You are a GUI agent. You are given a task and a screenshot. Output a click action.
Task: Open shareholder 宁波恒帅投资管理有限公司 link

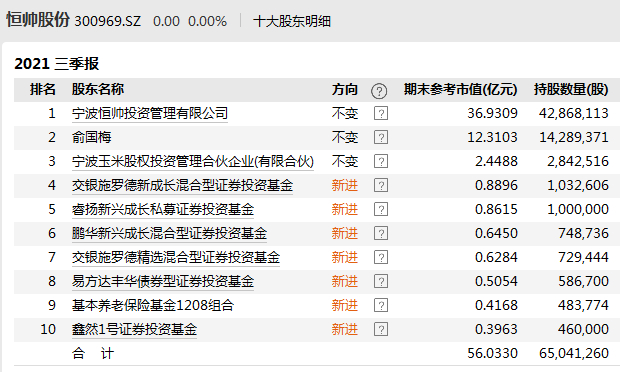pyautogui.click(x=150, y=113)
